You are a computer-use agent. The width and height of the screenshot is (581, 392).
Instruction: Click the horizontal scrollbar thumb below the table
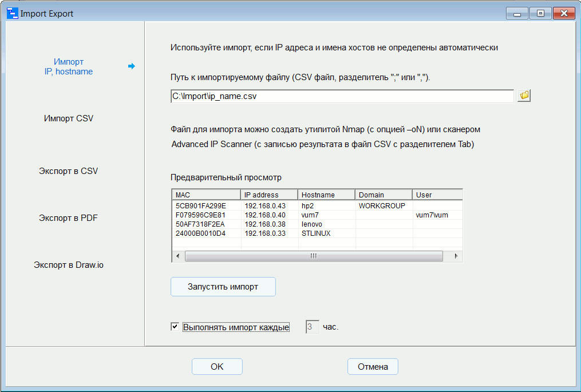[313, 256]
